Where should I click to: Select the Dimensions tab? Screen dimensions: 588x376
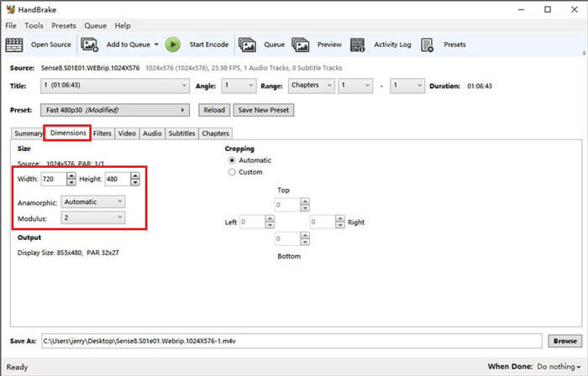[x=68, y=133]
